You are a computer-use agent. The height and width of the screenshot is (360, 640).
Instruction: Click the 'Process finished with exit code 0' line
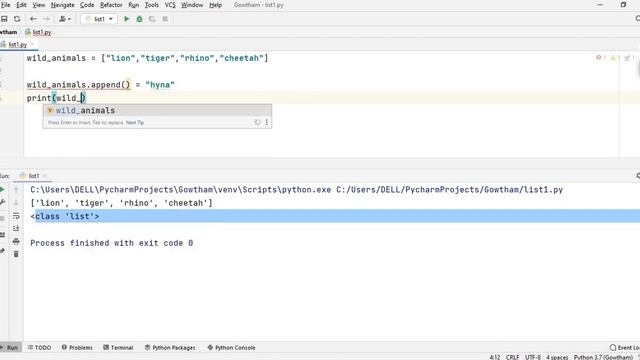pyautogui.click(x=111, y=243)
